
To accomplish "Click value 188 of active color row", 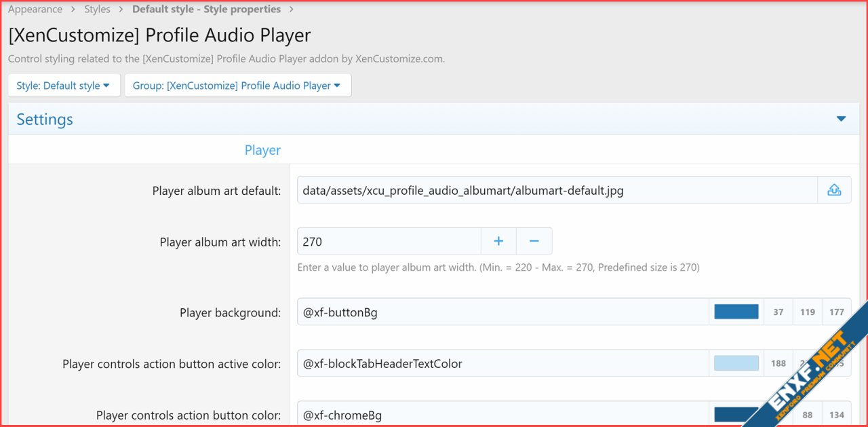I will pyautogui.click(x=778, y=363).
